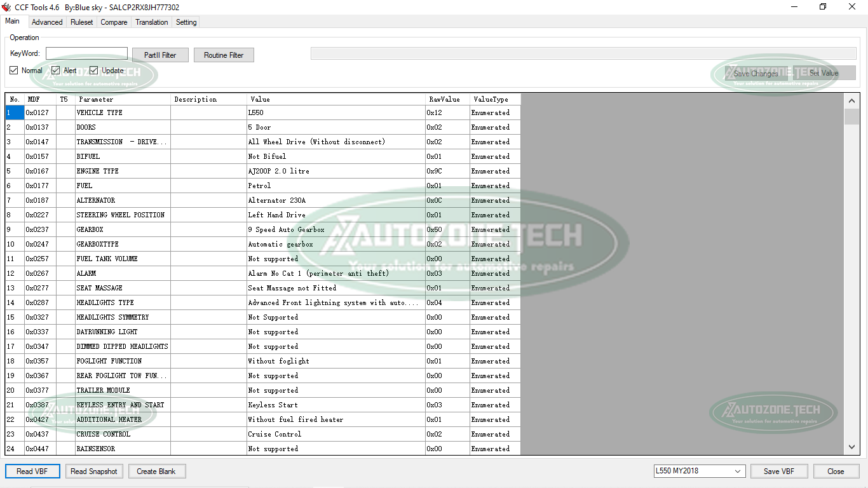The height and width of the screenshot is (488, 868).
Task: Open the Compare tab
Action: coord(114,22)
